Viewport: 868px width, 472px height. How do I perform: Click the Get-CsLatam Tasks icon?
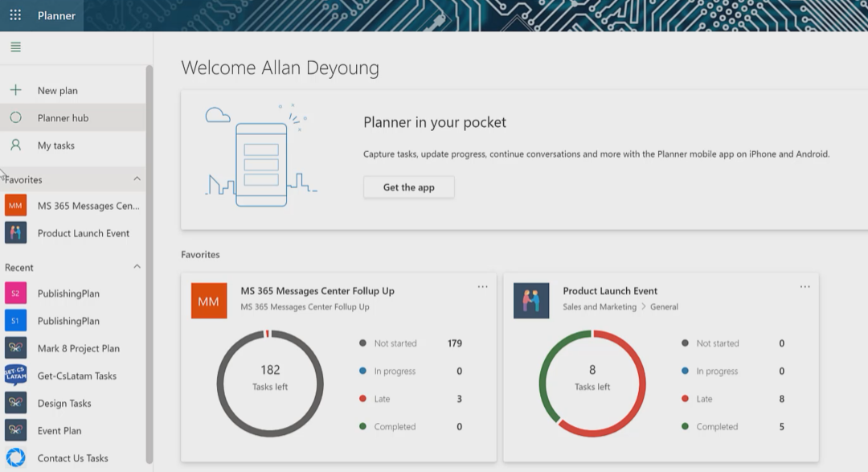click(15, 376)
